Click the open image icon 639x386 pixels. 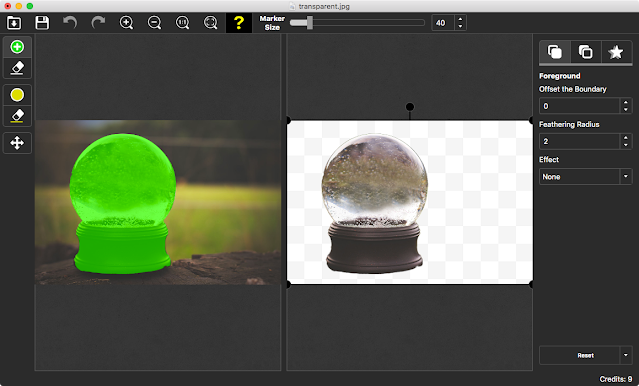[x=14, y=23]
